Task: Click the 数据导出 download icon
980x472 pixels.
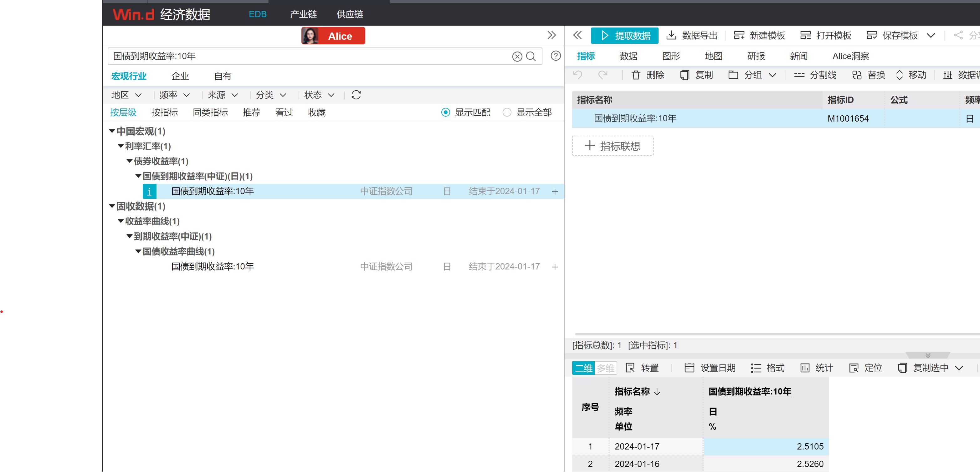Action: click(x=671, y=35)
